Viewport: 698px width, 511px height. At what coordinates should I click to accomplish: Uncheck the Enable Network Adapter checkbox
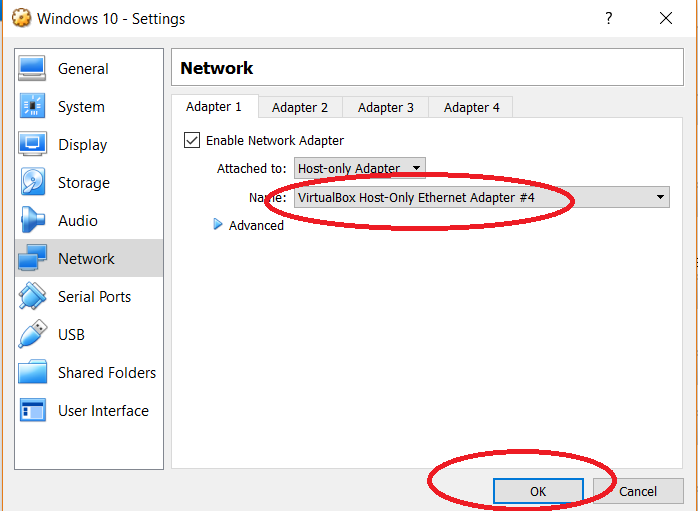point(192,140)
